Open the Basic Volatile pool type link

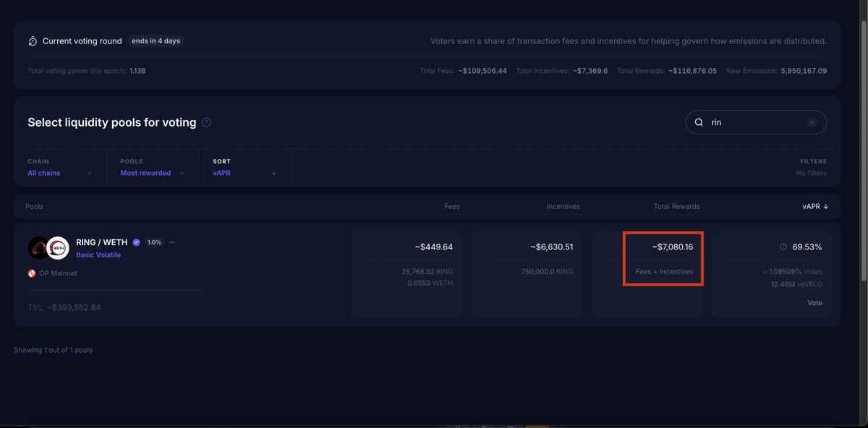tap(97, 254)
